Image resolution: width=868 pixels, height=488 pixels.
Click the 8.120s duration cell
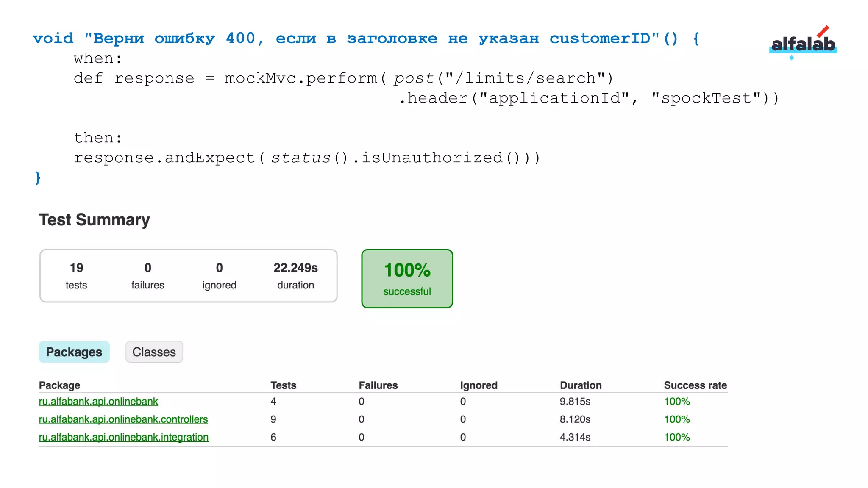click(x=575, y=419)
